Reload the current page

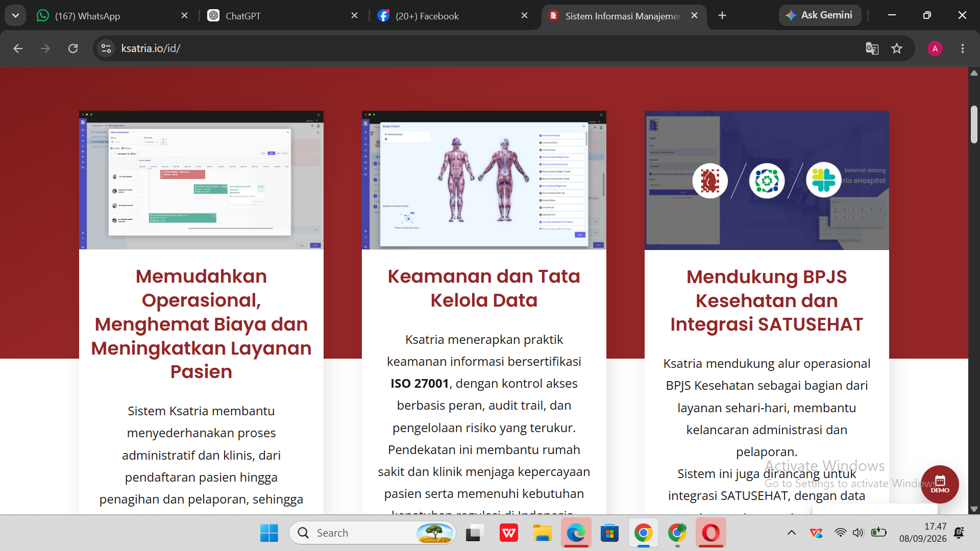tap(73, 48)
